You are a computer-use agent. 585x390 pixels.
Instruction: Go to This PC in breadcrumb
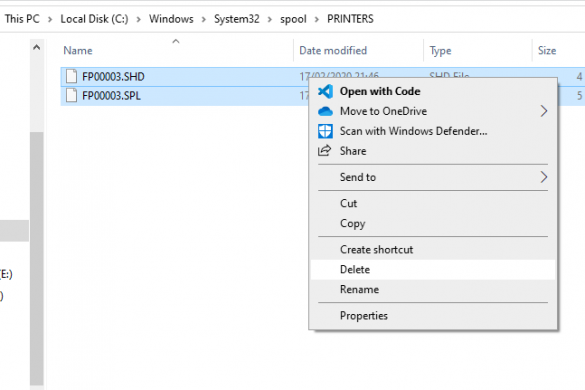pos(22,19)
